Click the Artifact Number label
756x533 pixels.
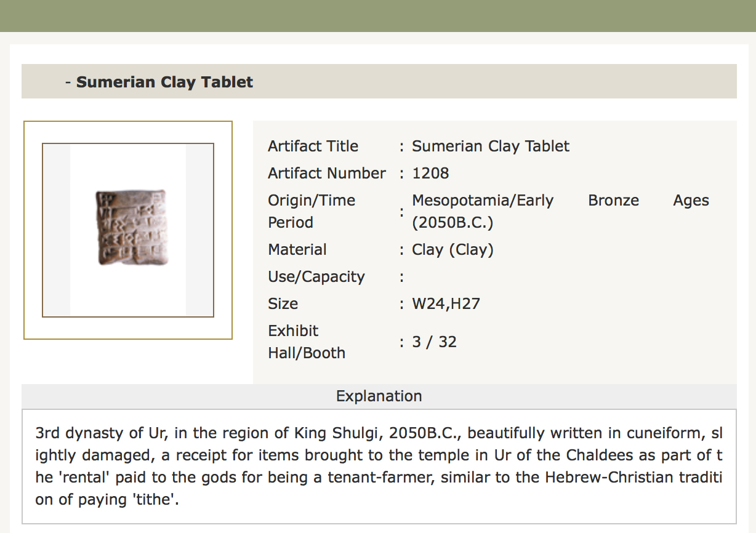pos(326,173)
